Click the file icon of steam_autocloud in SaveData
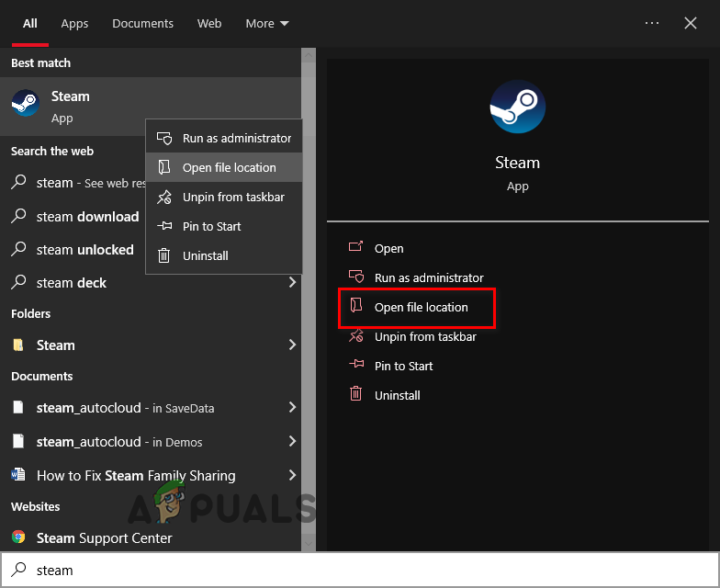 pos(18,407)
